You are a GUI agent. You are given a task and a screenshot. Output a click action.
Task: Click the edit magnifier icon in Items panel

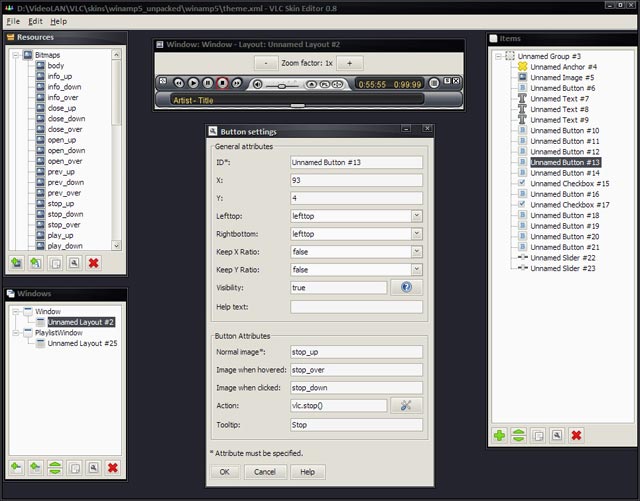pos(555,436)
